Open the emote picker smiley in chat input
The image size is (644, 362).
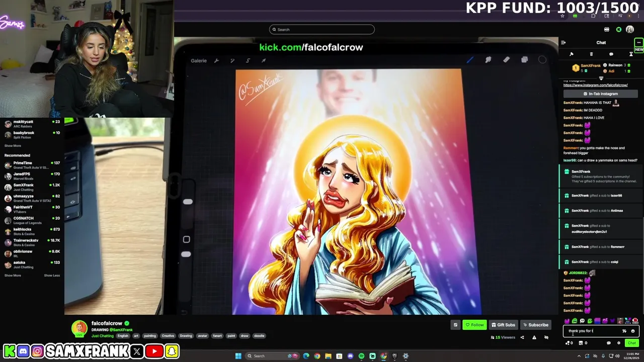633,331
